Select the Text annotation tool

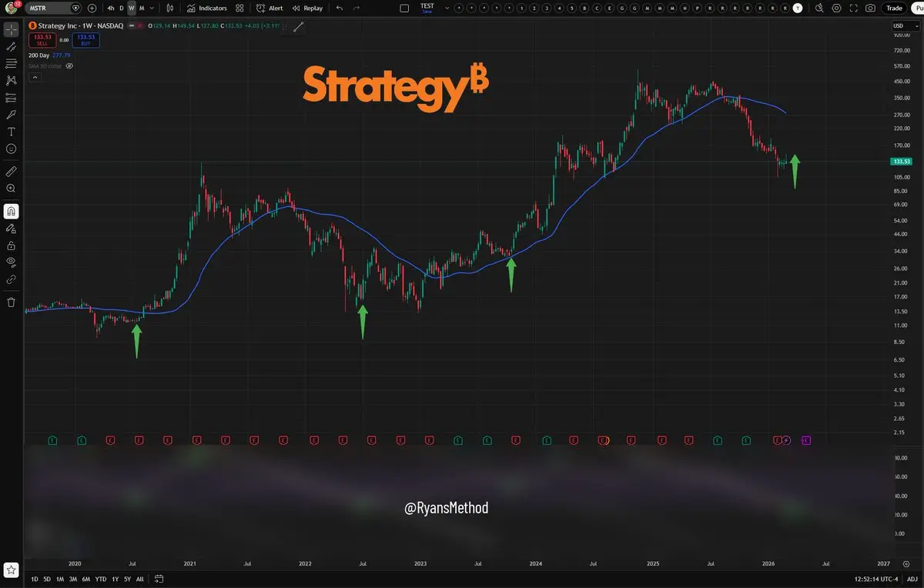point(12,132)
